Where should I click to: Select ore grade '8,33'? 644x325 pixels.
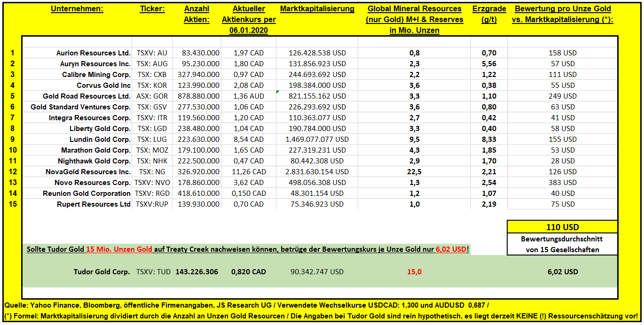(x=489, y=139)
